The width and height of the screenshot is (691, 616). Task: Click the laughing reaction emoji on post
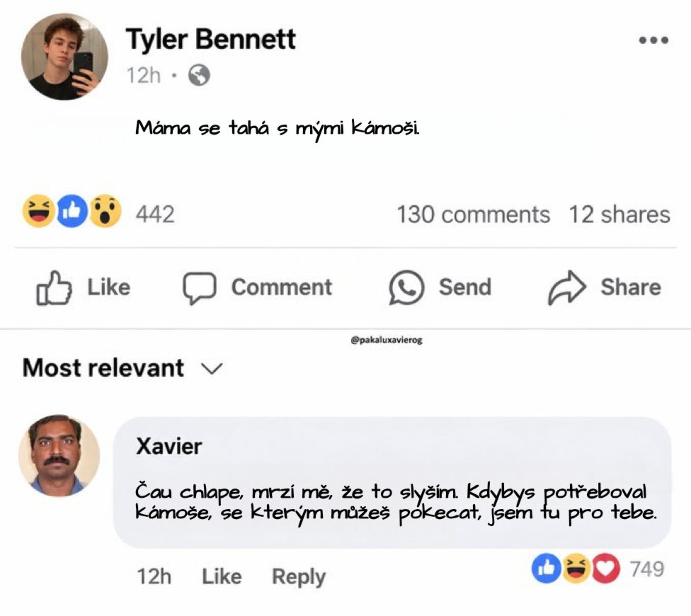[39, 212]
